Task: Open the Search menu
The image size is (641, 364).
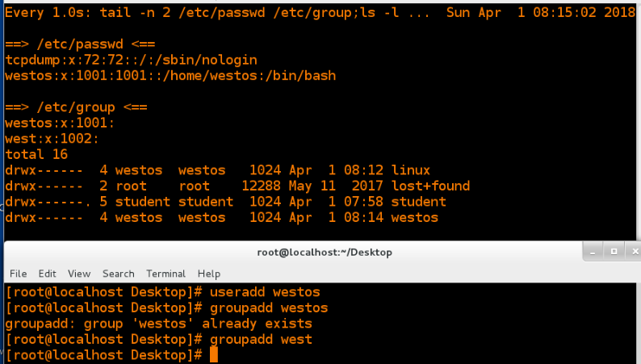Action: coord(118,274)
